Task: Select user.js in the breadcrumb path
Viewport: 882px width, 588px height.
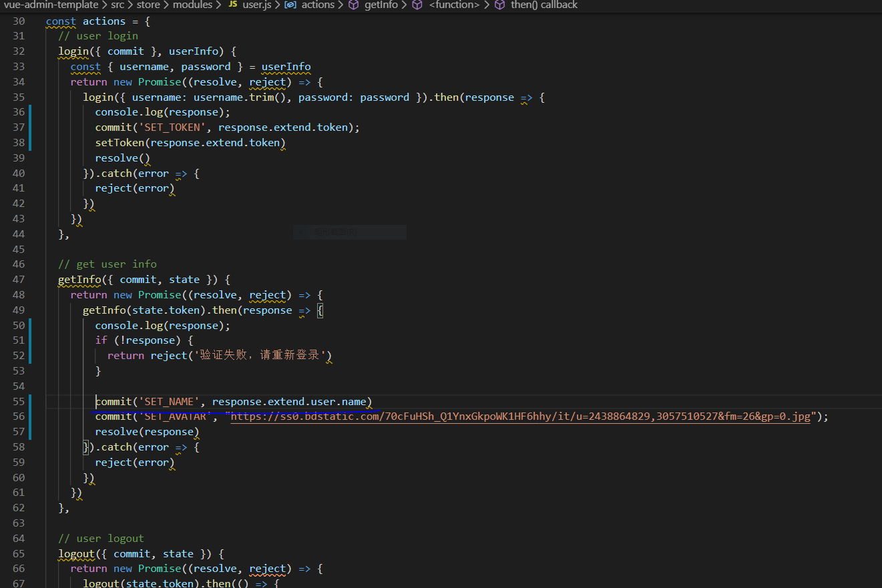Action: (256, 5)
